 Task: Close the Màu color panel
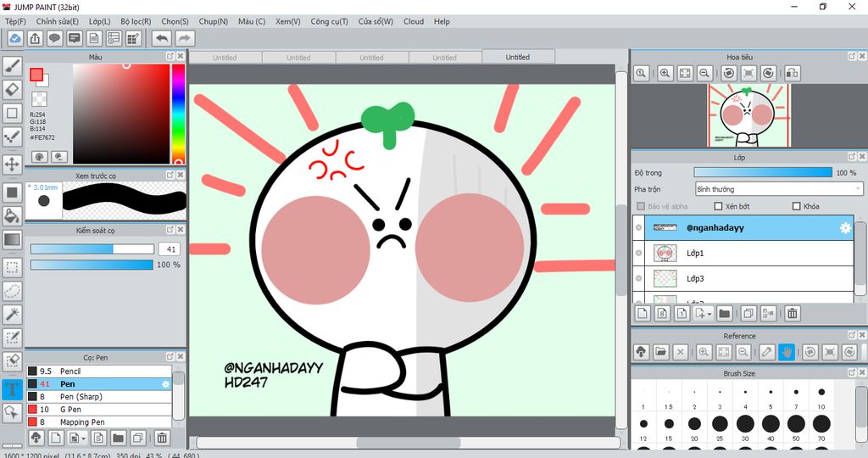tap(181, 56)
